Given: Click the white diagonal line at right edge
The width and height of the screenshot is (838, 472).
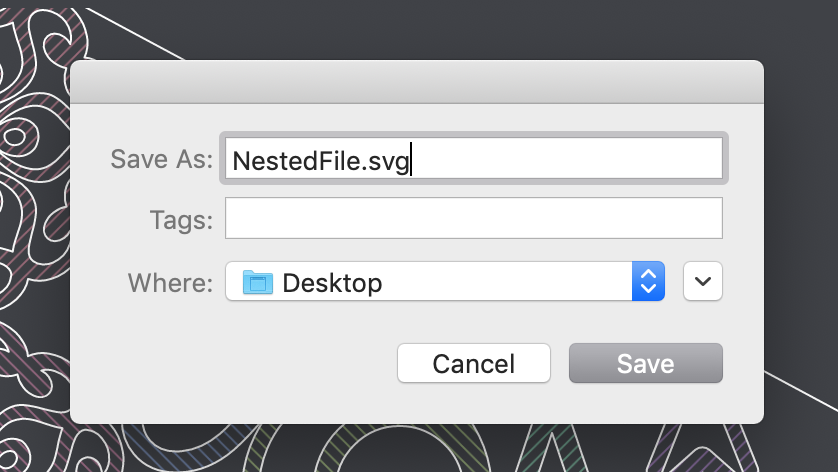Looking at the screenshot, I should pos(801,391).
